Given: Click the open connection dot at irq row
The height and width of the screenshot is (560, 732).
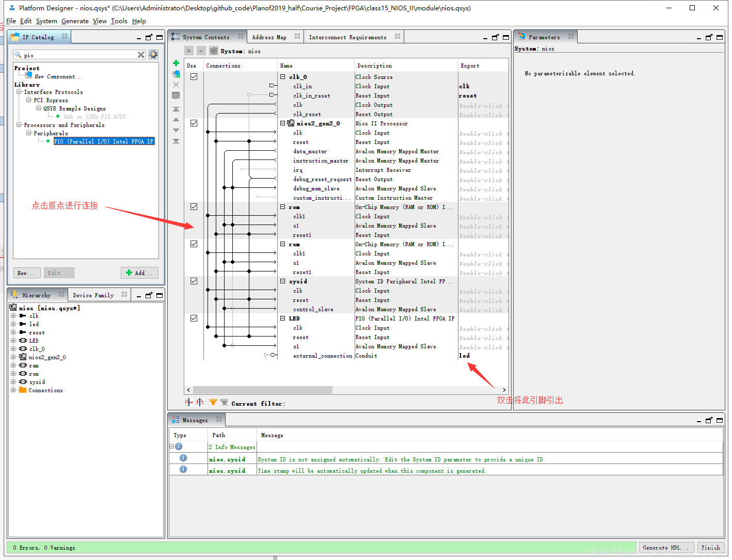Looking at the screenshot, I should click(241, 169).
